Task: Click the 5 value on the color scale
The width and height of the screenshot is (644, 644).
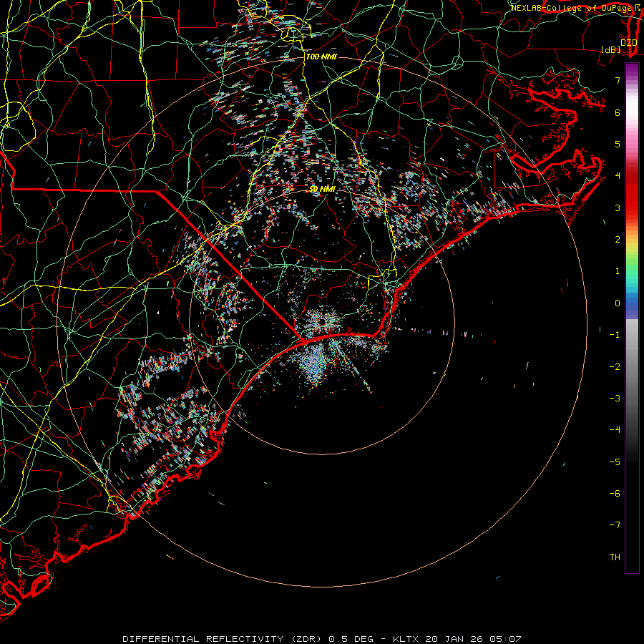Action: point(618,144)
